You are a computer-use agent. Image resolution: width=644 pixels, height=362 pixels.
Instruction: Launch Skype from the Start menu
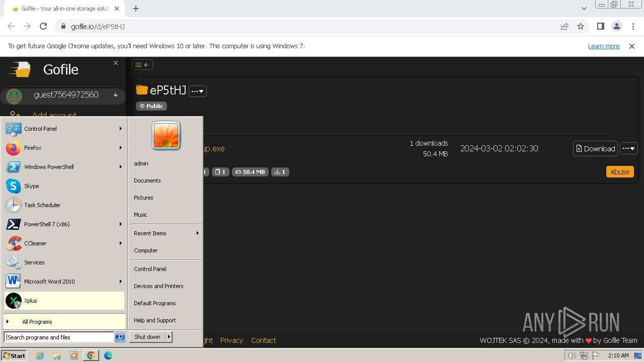pos(64,186)
